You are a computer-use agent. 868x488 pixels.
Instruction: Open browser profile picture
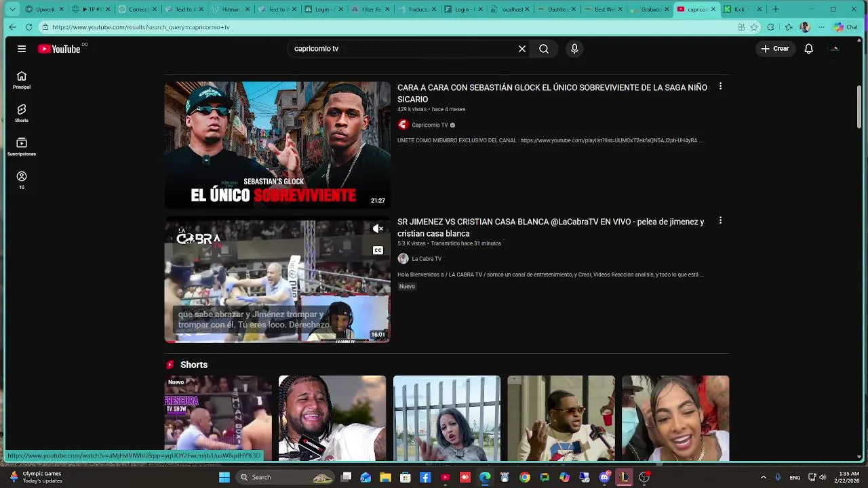click(x=805, y=27)
